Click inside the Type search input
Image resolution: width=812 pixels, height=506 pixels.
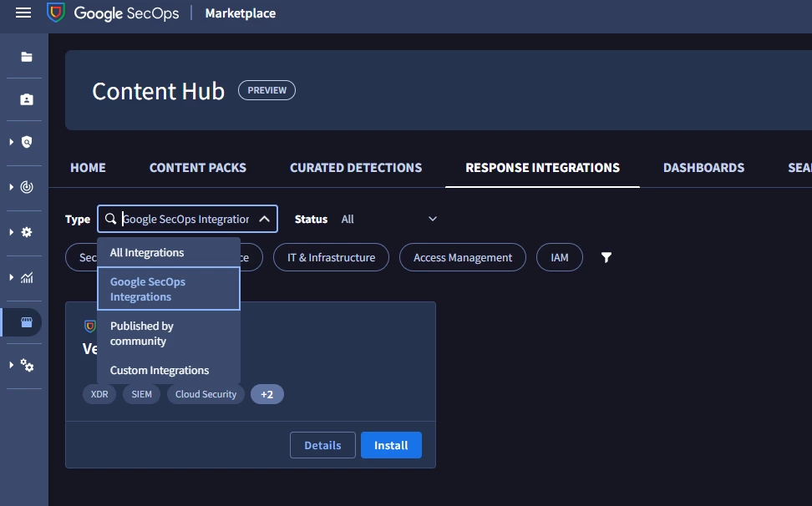pyautogui.click(x=186, y=219)
